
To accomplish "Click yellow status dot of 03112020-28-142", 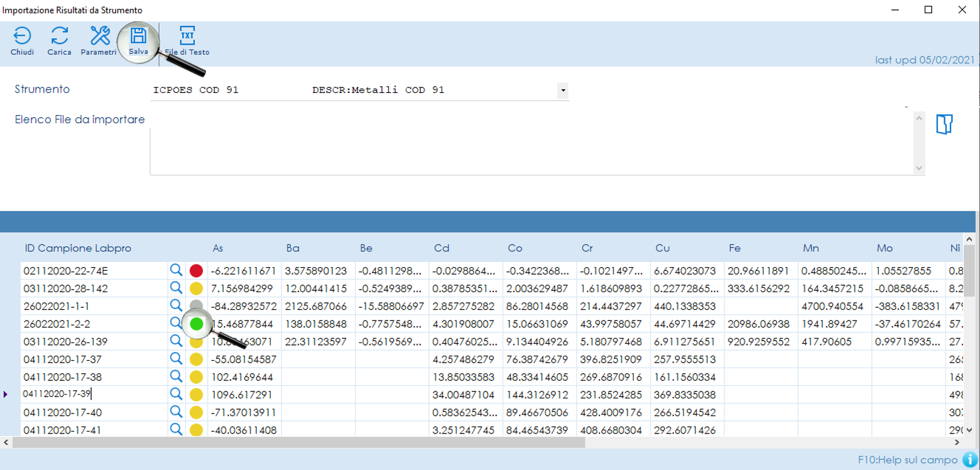I will click(196, 288).
